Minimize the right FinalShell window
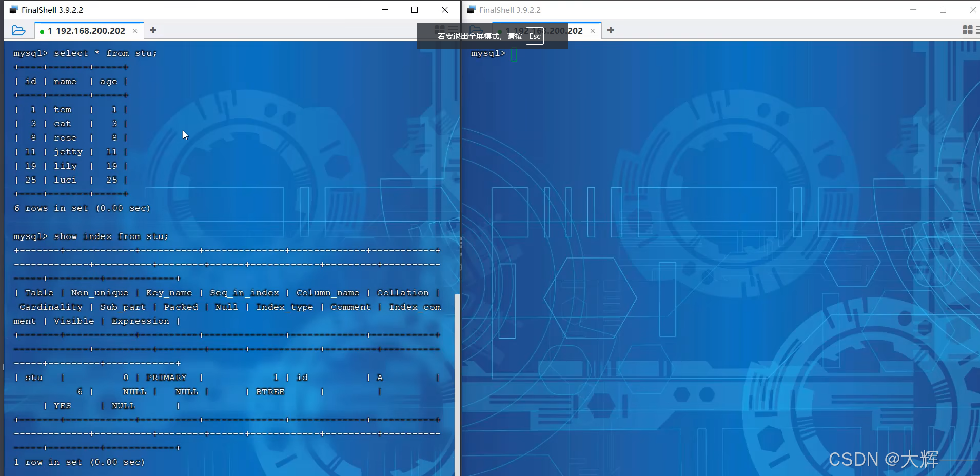Viewport: 980px width, 476px height. click(913, 10)
